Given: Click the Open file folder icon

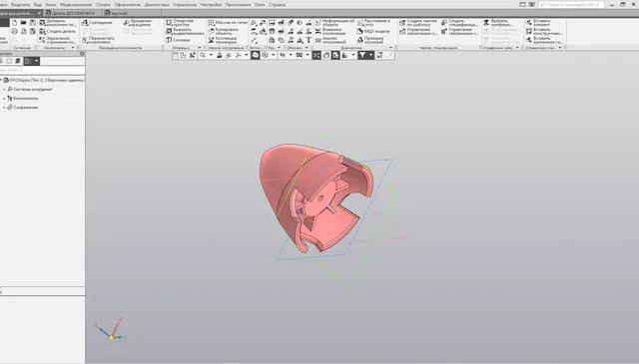Looking at the screenshot, I should [23, 23].
